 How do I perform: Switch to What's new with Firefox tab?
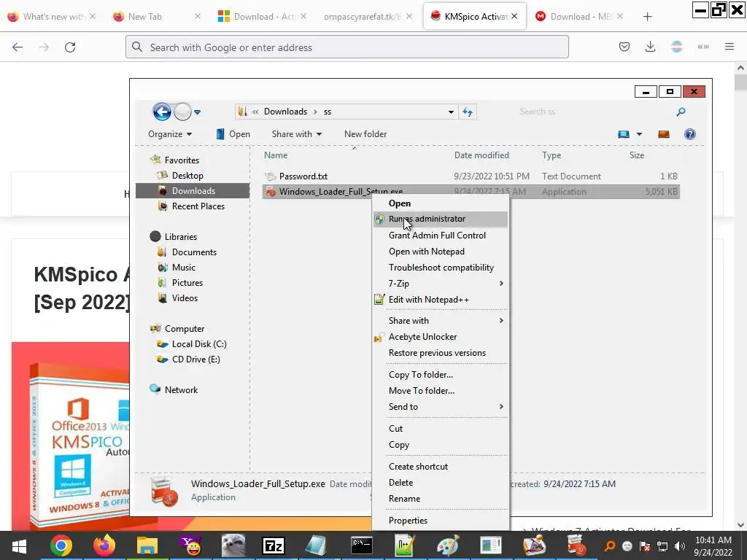tap(52, 17)
